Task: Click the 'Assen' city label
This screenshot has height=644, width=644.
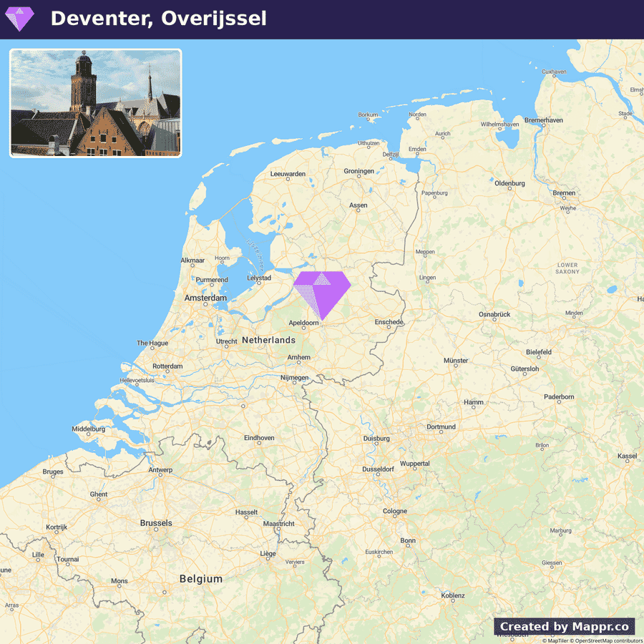Action: point(358,205)
